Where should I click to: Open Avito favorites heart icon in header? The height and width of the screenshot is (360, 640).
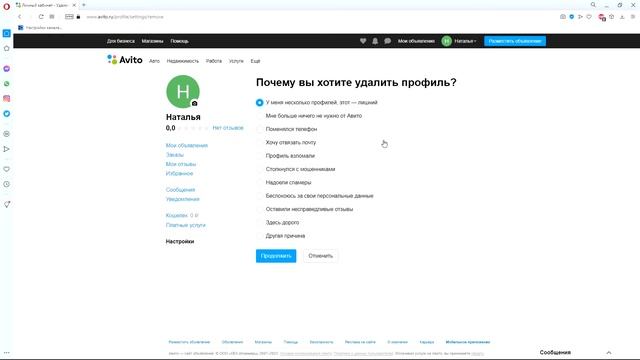point(363,41)
